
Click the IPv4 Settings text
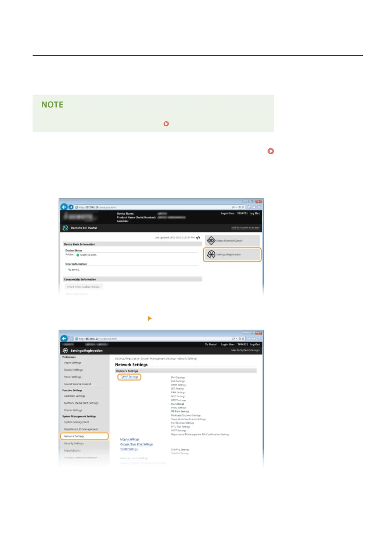point(178,378)
